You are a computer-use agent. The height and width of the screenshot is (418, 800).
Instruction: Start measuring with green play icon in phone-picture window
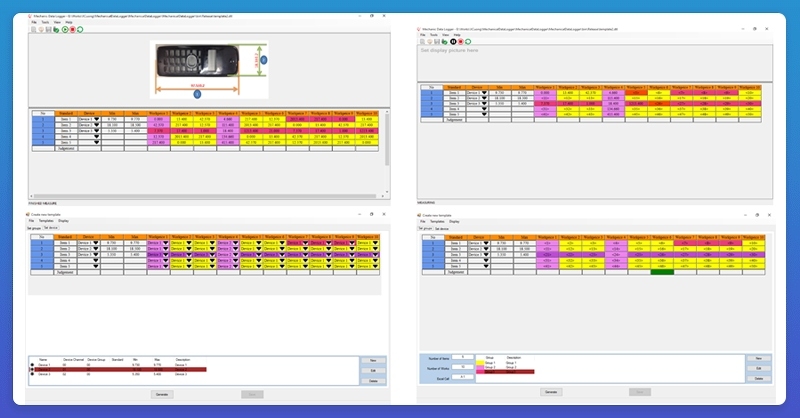coord(65,30)
